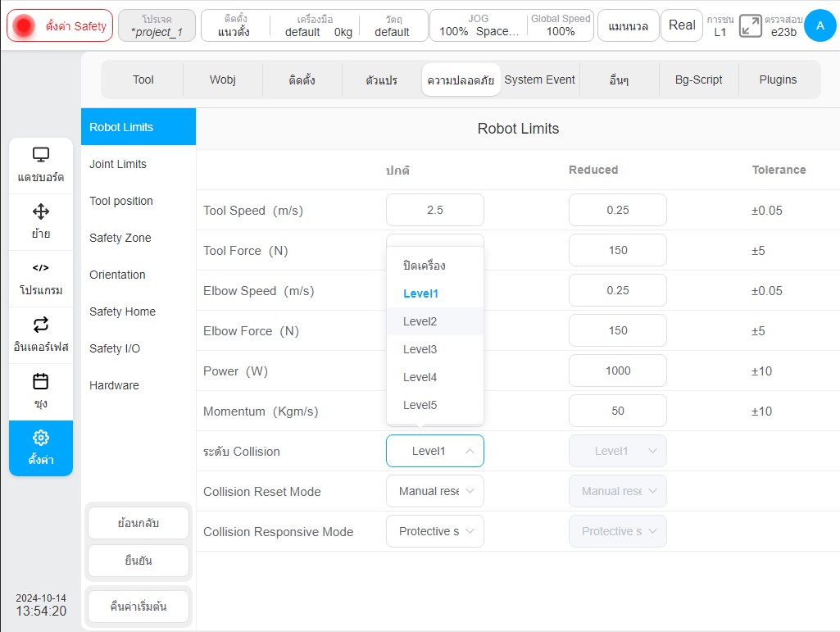Open the project_1 project button

[x=157, y=25]
